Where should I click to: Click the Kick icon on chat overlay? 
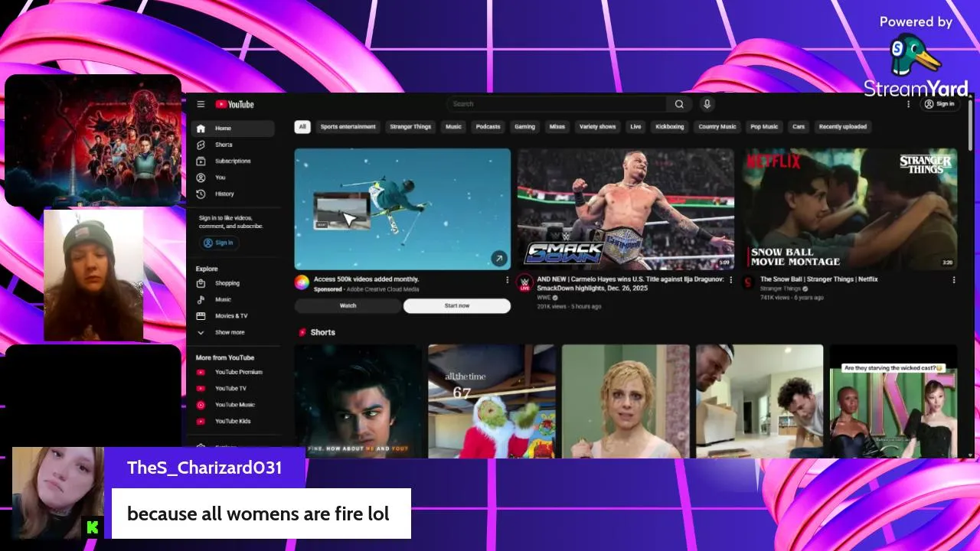pos(93,527)
